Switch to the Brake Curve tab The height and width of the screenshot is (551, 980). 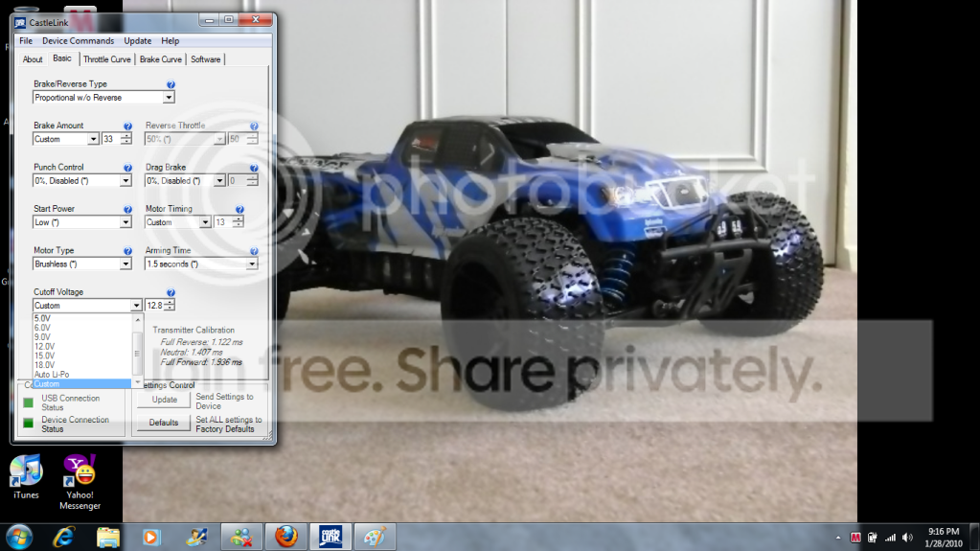[161, 59]
